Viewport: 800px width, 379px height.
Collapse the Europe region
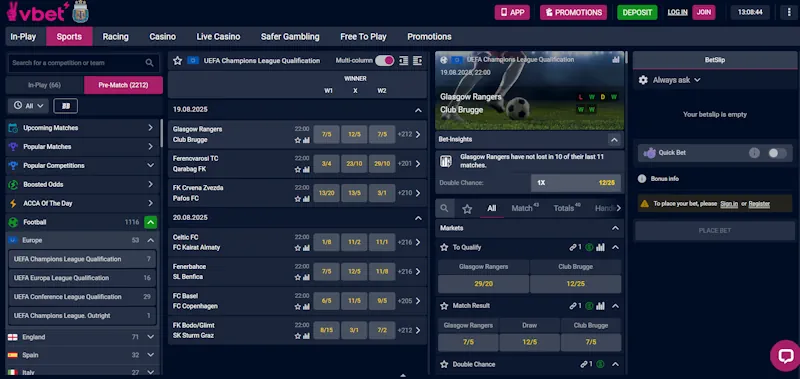tap(151, 240)
